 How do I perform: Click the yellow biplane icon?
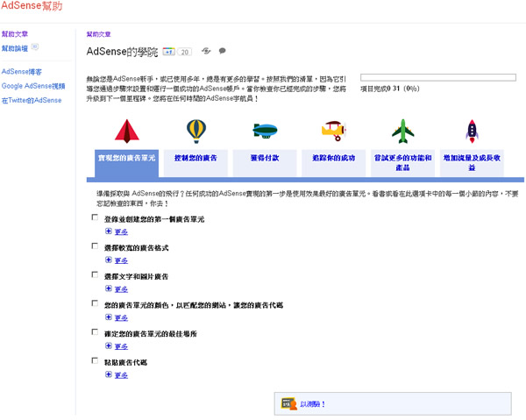click(x=333, y=131)
